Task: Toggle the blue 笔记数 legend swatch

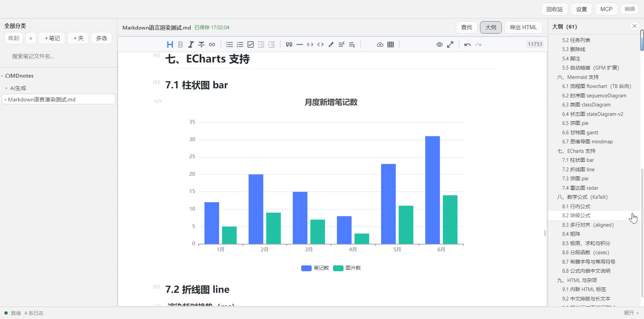Action: 306,268
